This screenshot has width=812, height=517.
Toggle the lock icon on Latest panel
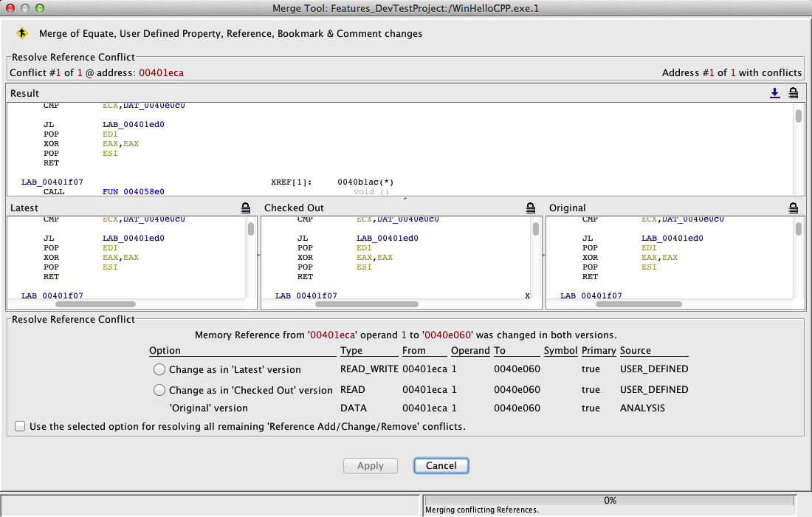click(246, 208)
